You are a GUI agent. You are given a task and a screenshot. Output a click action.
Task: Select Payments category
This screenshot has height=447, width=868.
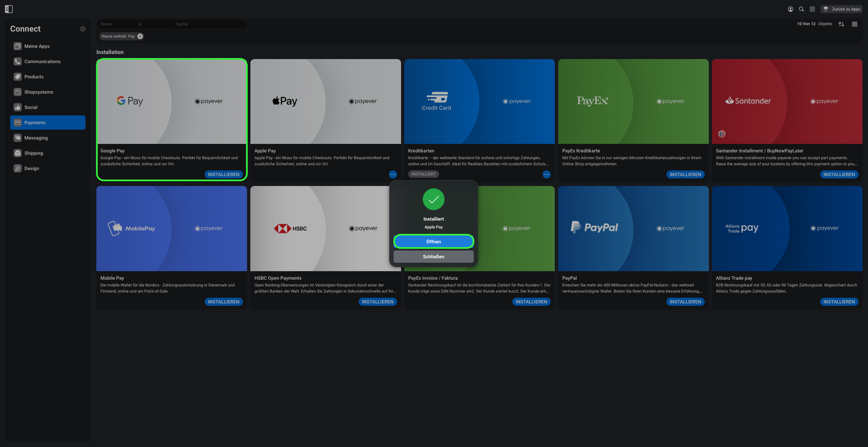48,123
